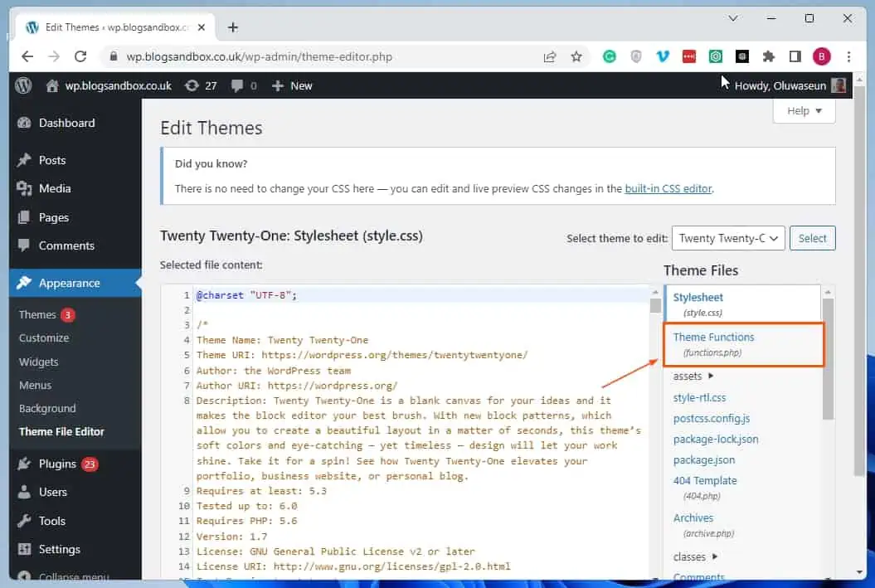Screen dimensions: 875x588
Task: Reload the current page
Action: 80,56
